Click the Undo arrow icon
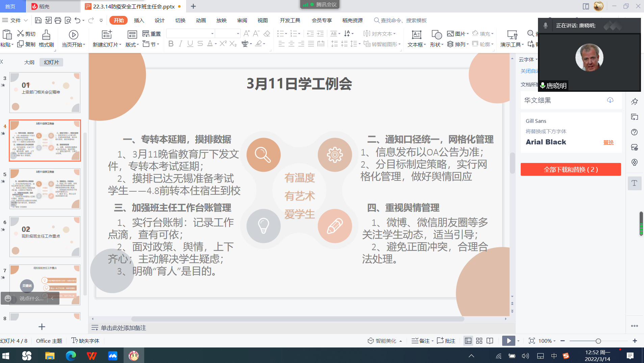Screen dimensions: 644x363 point(77,21)
